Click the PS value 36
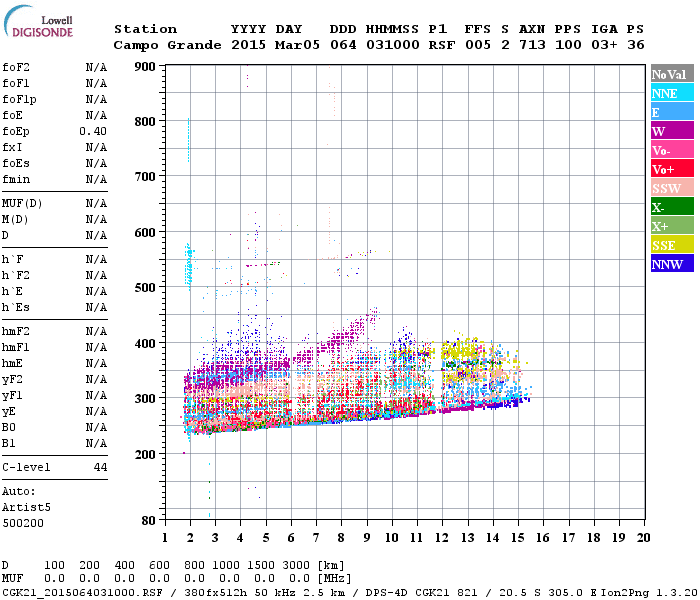 point(636,45)
